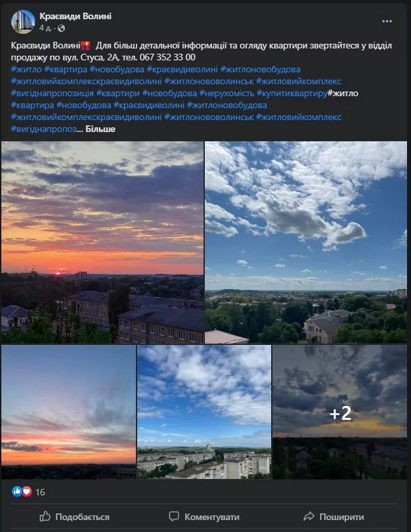
Task: Open the first #житло hashtag
Action: coord(27,69)
